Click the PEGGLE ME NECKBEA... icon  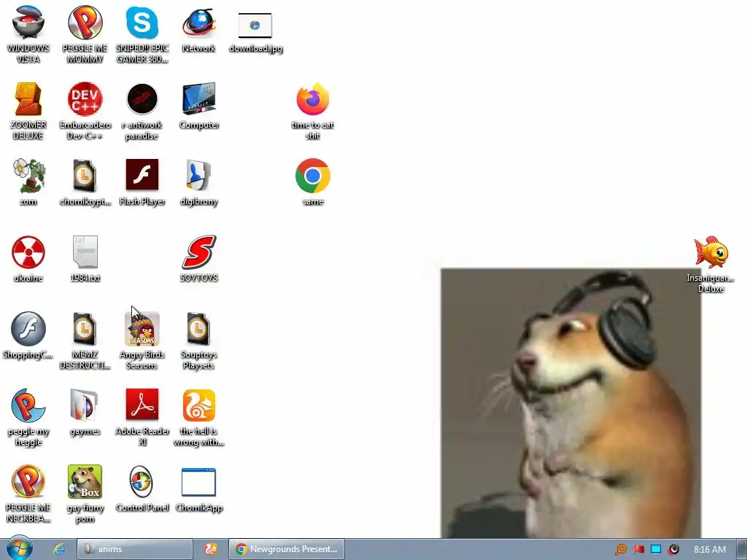28,482
